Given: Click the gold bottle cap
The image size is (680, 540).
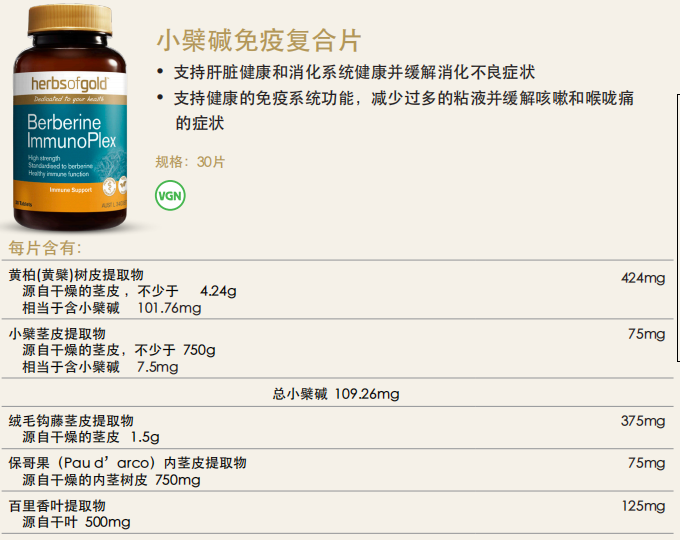Looking at the screenshot, I should [x=70, y=20].
